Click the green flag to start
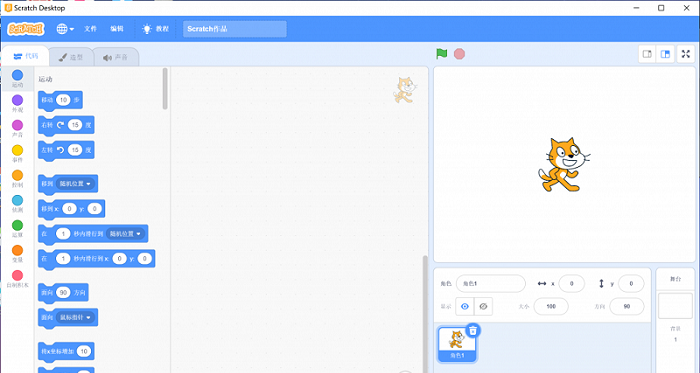This screenshot has height=373, width=700. (442, 54)
